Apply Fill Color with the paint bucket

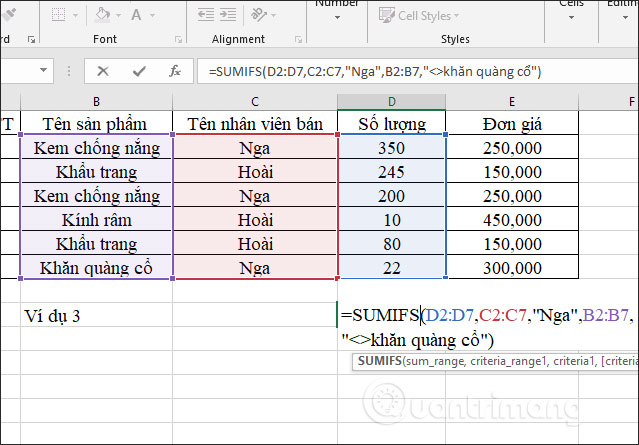click(x=102, y=15)
